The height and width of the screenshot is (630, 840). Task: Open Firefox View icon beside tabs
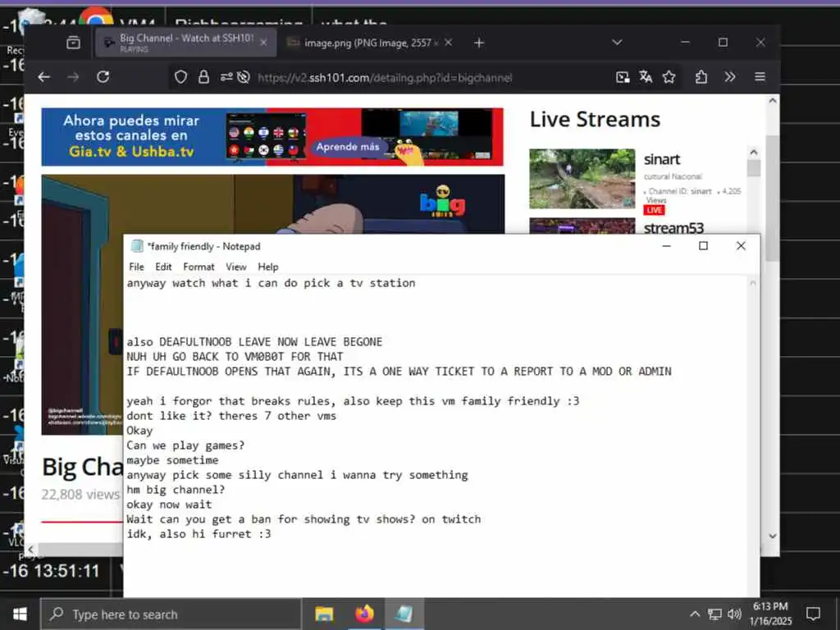tap(73, 43)
